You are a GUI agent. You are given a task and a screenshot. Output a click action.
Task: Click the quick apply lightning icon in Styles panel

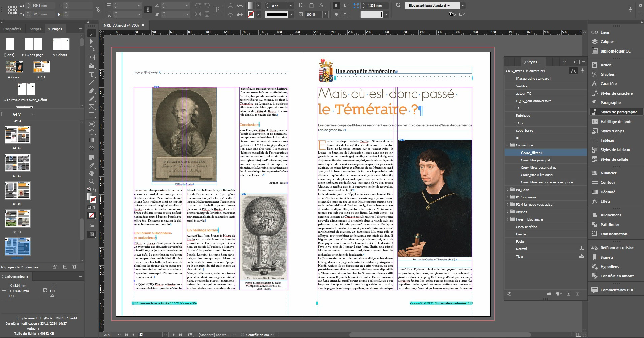[583, 71]
